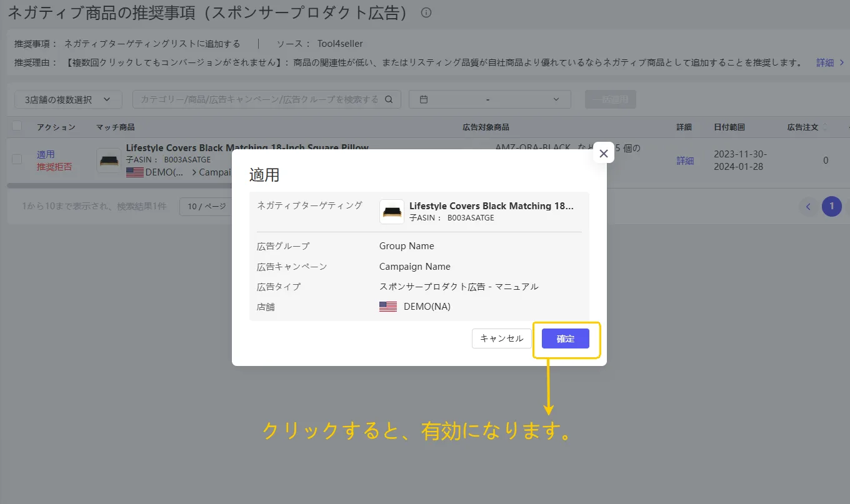Click the US flag in table row
850x504 pixels.
click(x=134, y=172)
